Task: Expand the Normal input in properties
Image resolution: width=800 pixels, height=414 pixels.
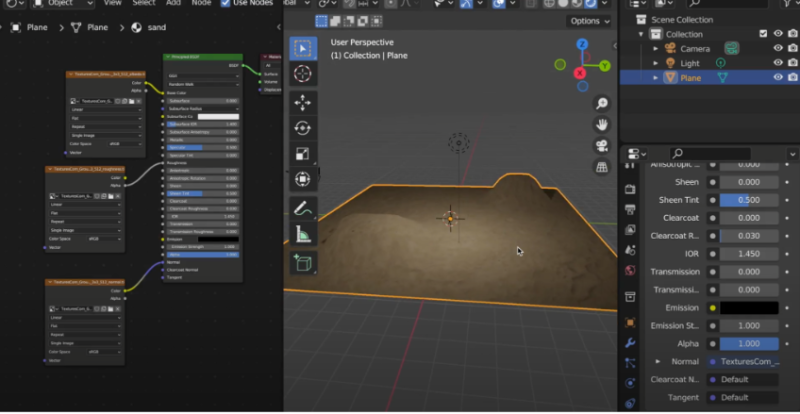Action: [658, 361]
